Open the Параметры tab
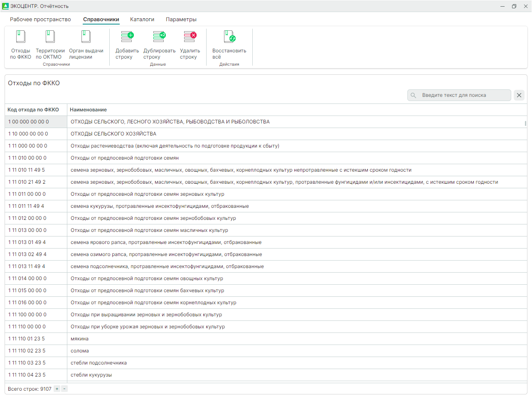This screenshot has height=399, width=532. [x=181, y=20]
